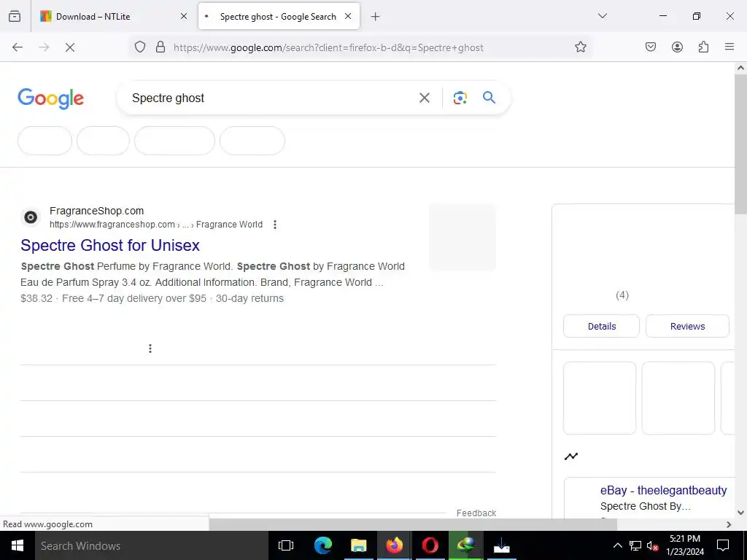Go back to previous page
The height and width of the screenshot is (560, 747).
(18, 47)
